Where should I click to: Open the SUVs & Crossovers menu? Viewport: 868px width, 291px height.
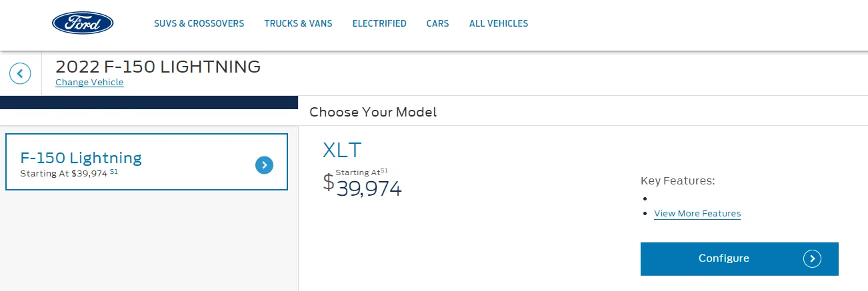click(199, 23)
